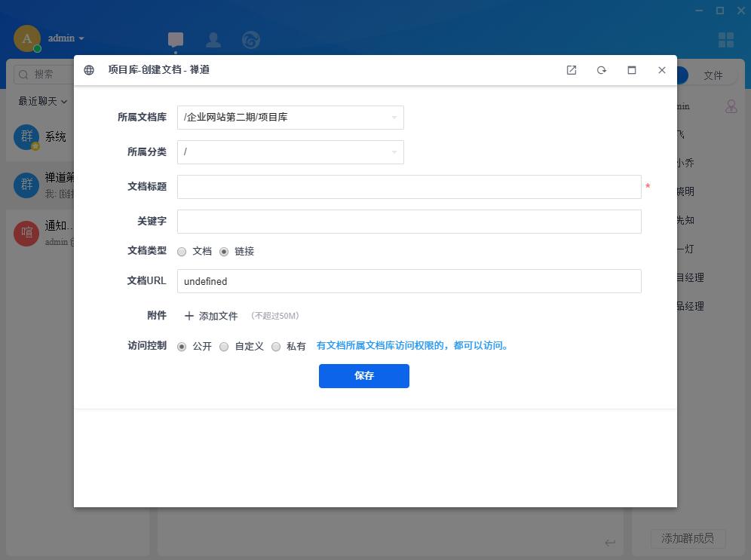Open the 所属分类 dropdown
751x560 pixels.
point(290,152)
